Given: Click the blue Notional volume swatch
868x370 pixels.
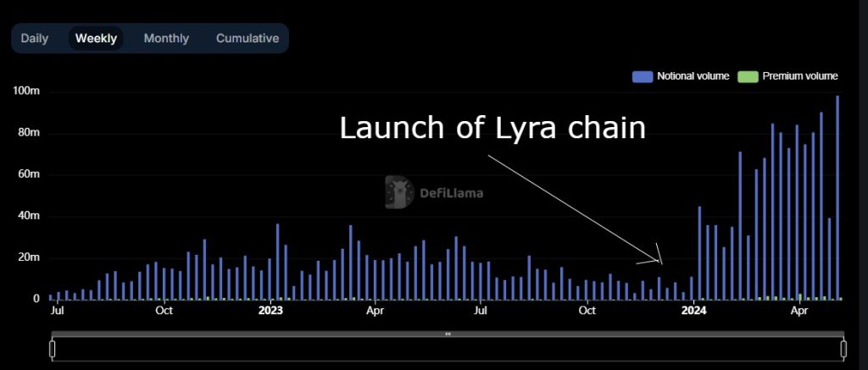Looking at the screenshot, I should point(643,76).
